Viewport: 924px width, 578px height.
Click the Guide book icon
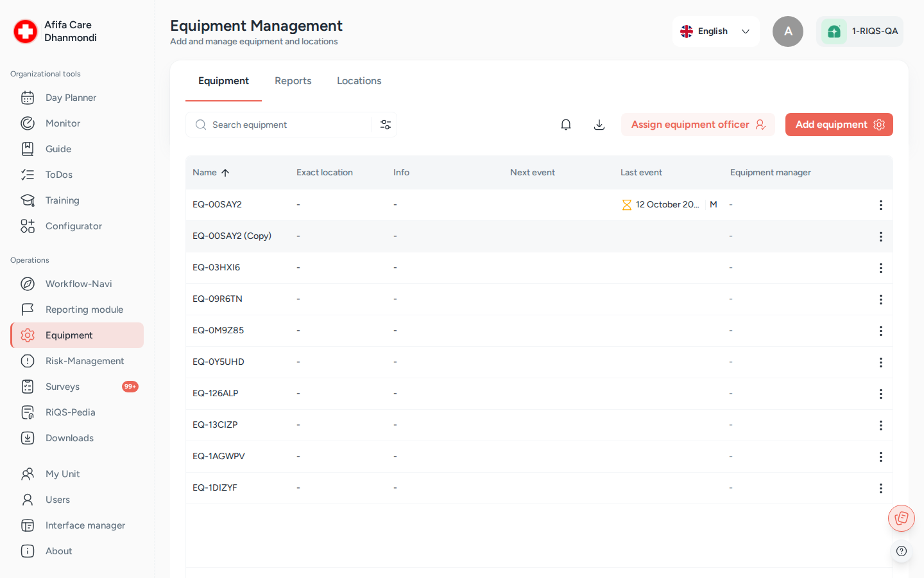(28, 149)
